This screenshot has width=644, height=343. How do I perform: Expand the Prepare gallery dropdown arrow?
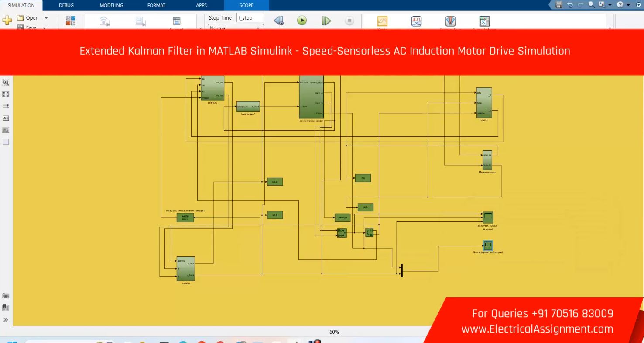coord(201,28)
